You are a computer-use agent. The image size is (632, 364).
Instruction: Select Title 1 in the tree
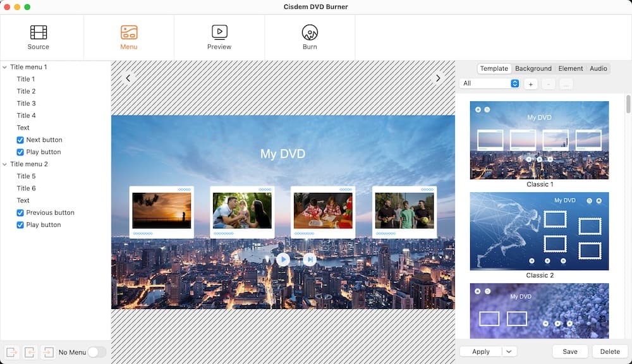[26, 80]
